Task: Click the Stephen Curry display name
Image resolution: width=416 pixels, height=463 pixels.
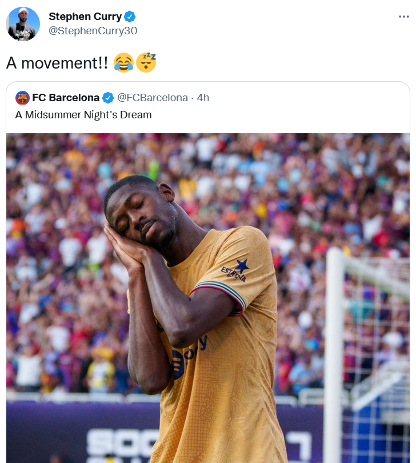Action: pyautogui.click(x=85, y=16)
